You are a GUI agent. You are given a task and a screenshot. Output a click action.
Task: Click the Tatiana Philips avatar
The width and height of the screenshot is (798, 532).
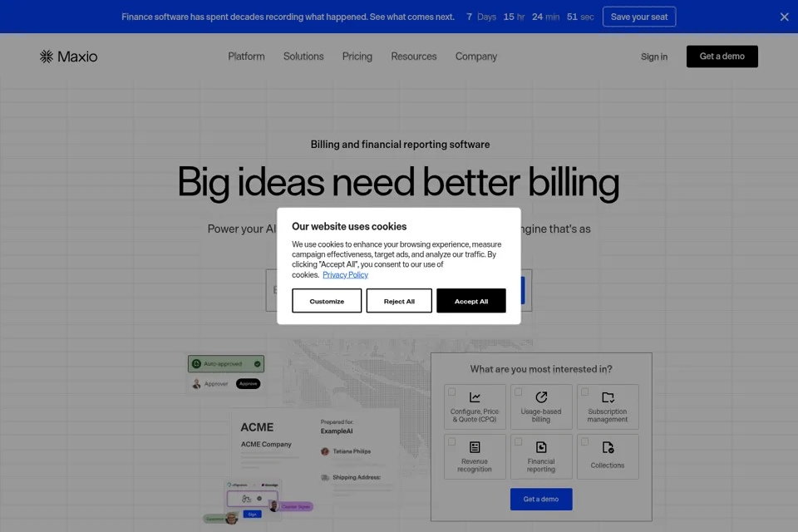pos(325,451)
